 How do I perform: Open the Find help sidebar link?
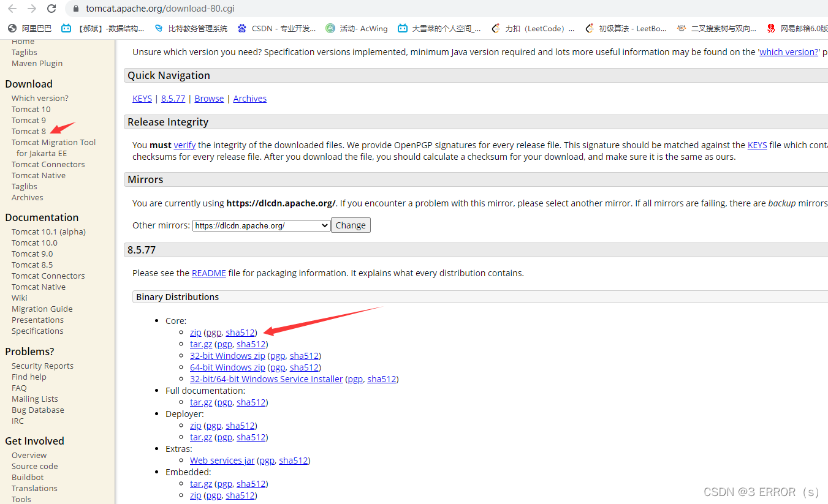[x=29, y=377]
